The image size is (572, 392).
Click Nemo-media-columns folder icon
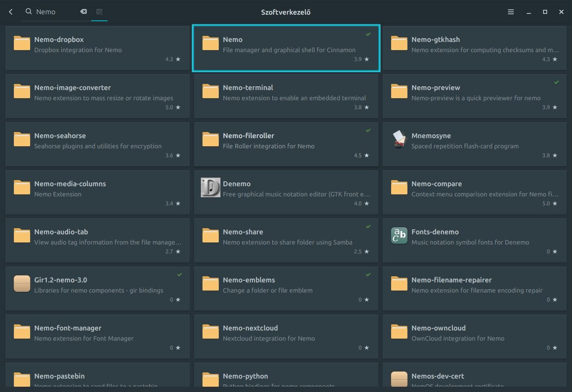pos(22,187)
